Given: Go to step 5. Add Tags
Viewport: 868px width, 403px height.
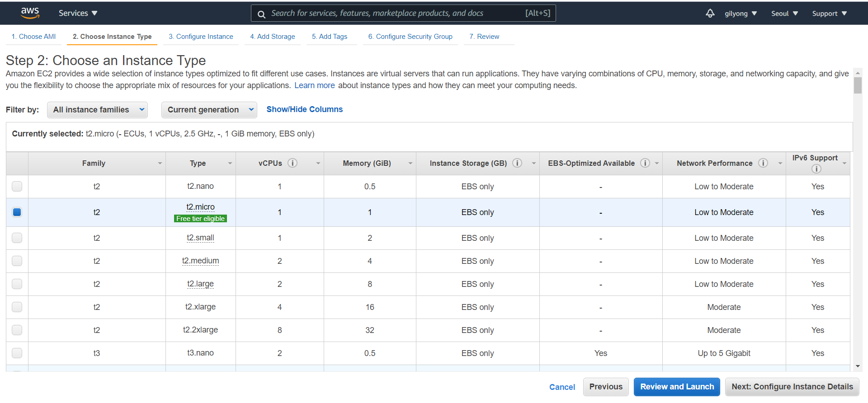Looking at the screenshot, I should pyautogui.click(x=330, y=37).
